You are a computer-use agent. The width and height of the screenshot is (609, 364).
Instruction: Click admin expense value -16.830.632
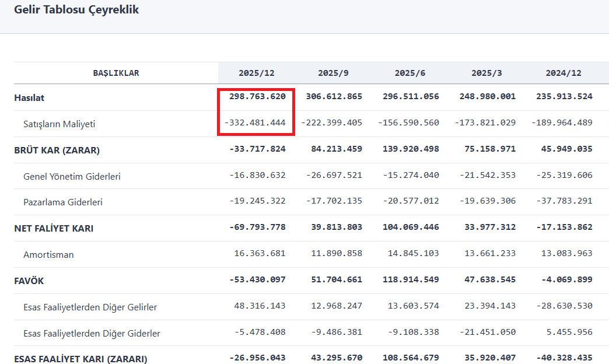pos(257,175)
